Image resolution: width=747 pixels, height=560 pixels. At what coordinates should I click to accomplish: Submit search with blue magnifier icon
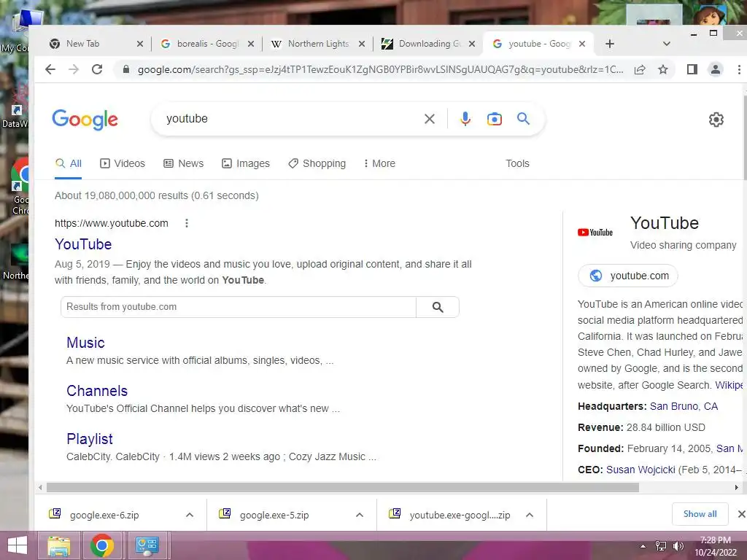point(523,119)
